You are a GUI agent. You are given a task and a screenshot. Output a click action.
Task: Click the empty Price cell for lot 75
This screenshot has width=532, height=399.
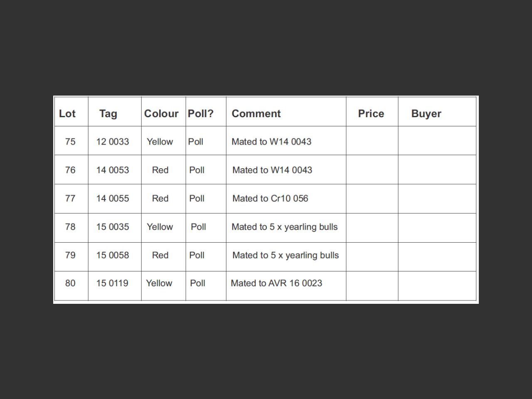click(x=372, y=141)
